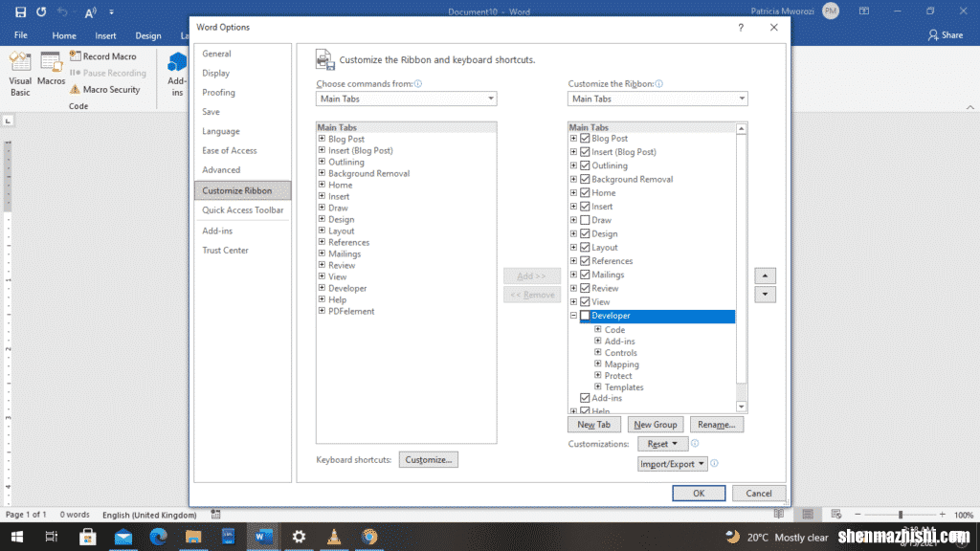Image resolution: width=980 pixels, height=551 pixels.
Task: Click the Save icon in Quick Access Toolbar
Action: (x=20, y=11)
